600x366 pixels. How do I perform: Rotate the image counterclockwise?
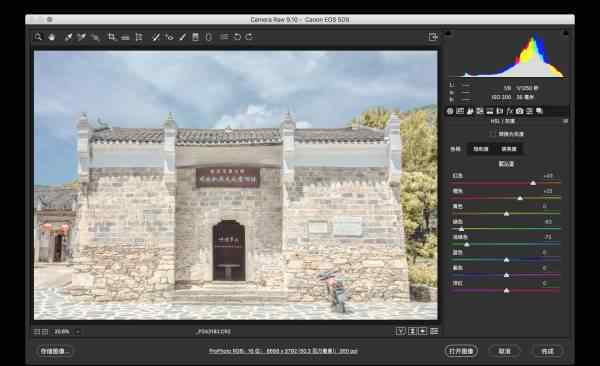pyautogui.click(x=237, y=37)
